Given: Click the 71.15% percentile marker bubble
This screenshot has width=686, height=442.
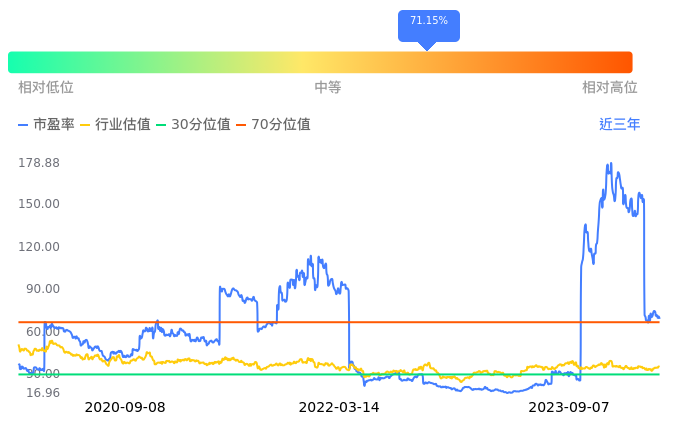Looking at the screenshot, I should pos(428,22).
